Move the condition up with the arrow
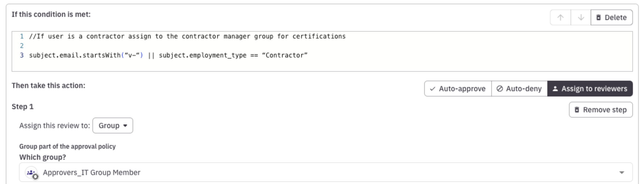644x184 pixels. point(560,17)
